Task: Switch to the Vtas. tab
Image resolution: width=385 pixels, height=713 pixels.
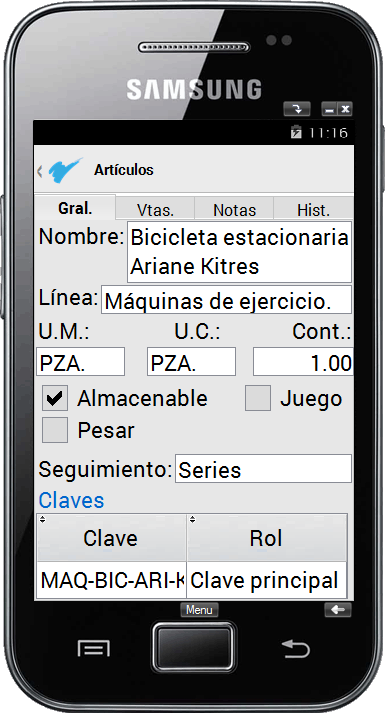Action: click(155, 209)
